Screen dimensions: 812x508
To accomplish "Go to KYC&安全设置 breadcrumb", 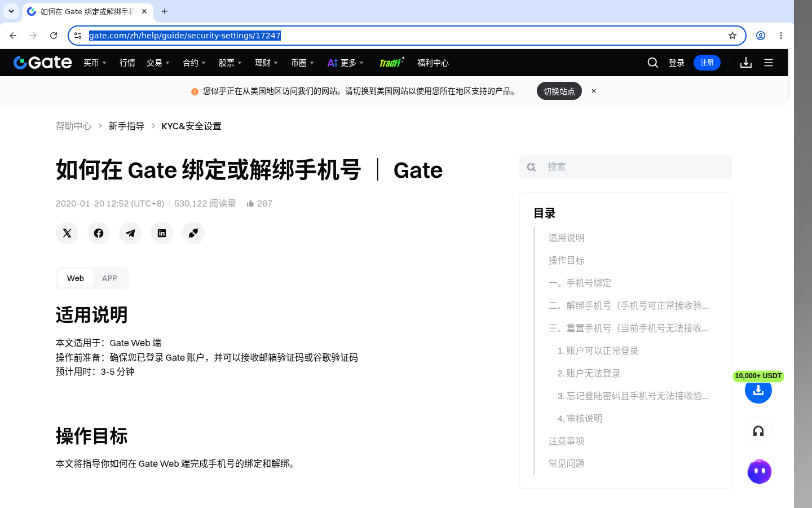I will (x=191, y=126).
